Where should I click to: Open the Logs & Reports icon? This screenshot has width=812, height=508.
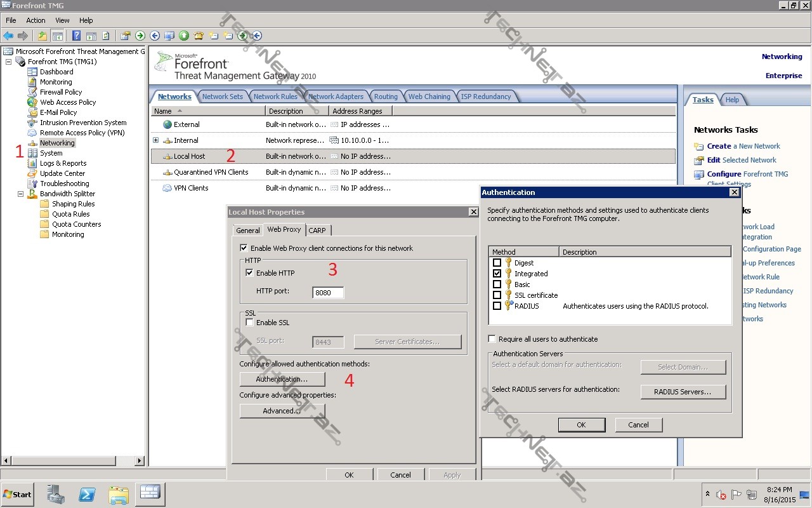[32, 163]
